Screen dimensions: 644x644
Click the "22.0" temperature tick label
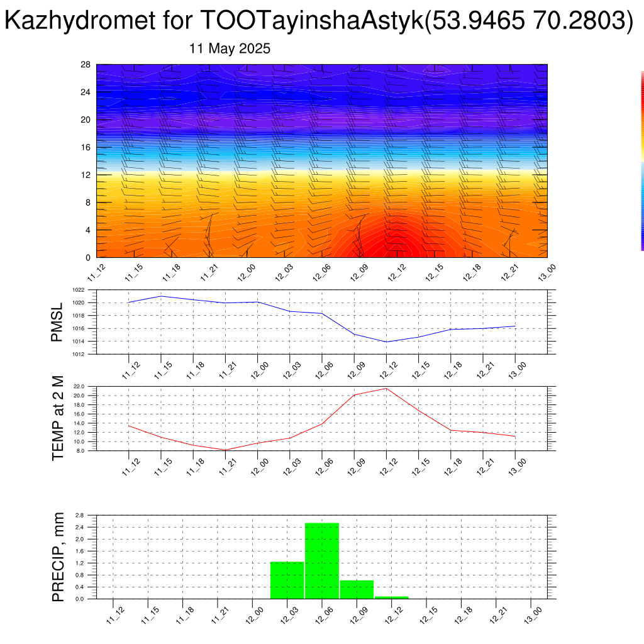coord(79,387)
